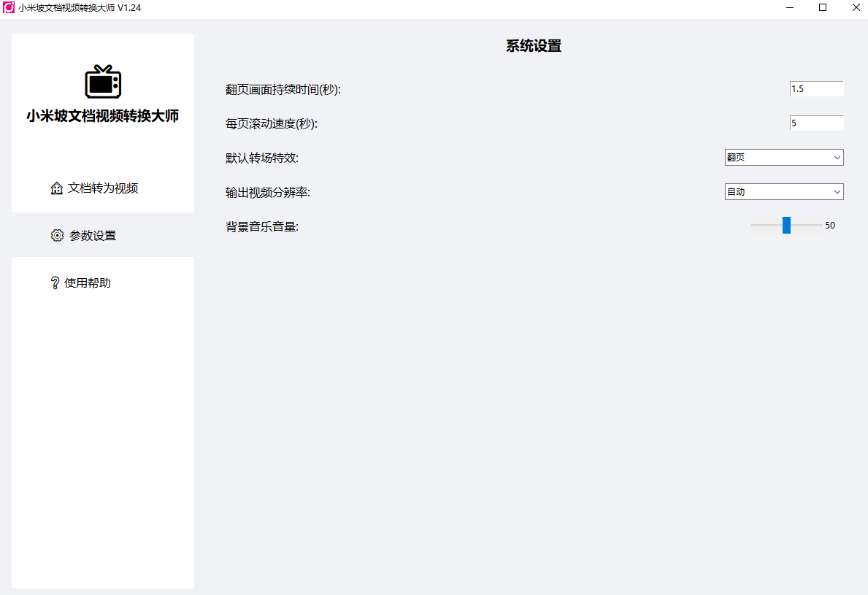The image size is (868, 595).
Task: Click the question mark icon beside 使用帮助
Action: click(55, 283)
